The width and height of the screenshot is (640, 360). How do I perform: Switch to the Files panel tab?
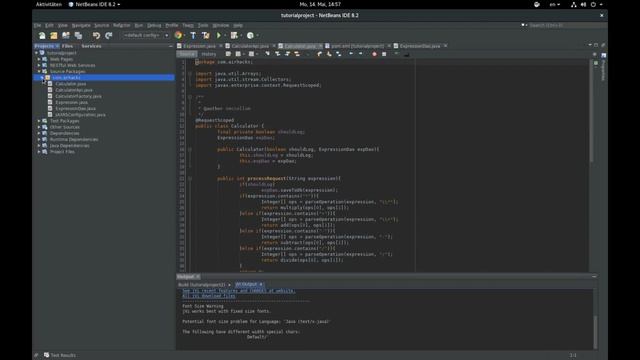(67, 46)
